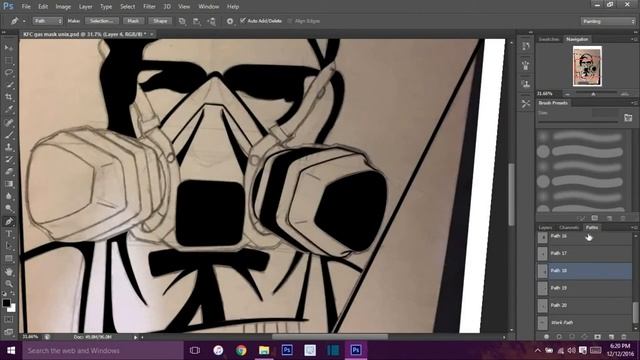Select the Pen tool in toolbox
Screen dimensions: 640x360
(9, 222)
